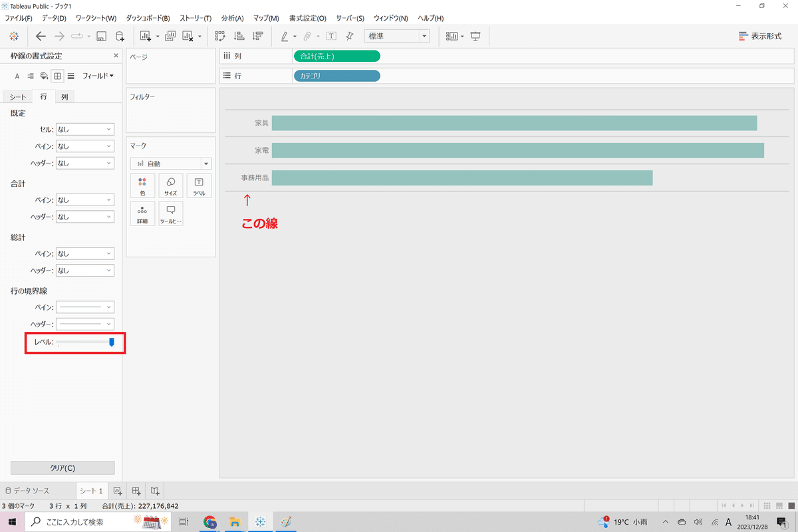Viewport: 798px width, 532px height.
Task: Open the 既定 セル border dropdown
Action: [x=84, y=129]
